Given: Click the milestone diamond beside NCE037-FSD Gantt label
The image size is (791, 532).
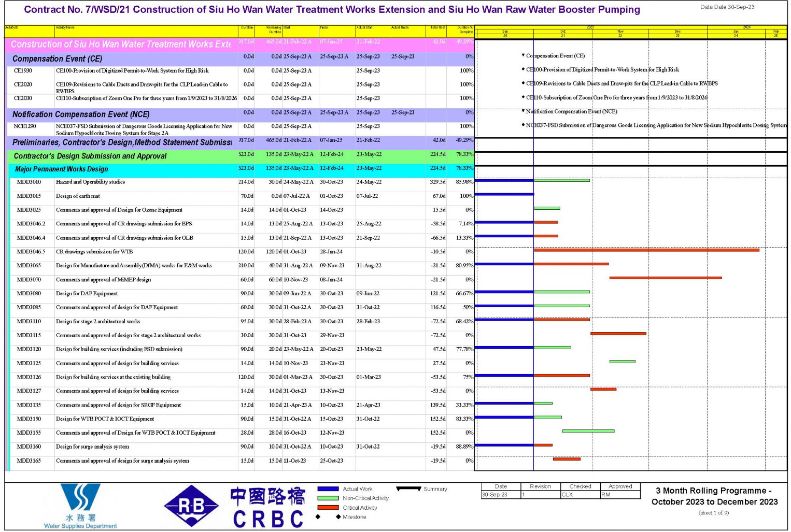Looking at the screenshot, I should (x=523, y=125).
